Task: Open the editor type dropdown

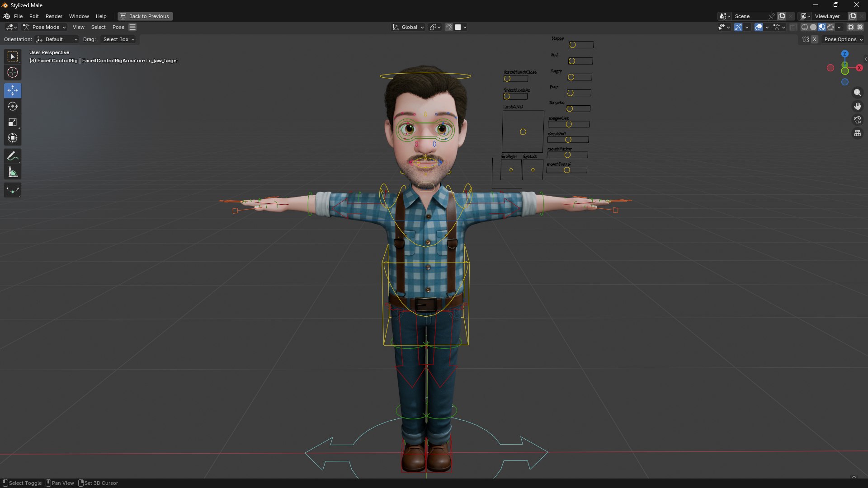Action: (11, 27)
